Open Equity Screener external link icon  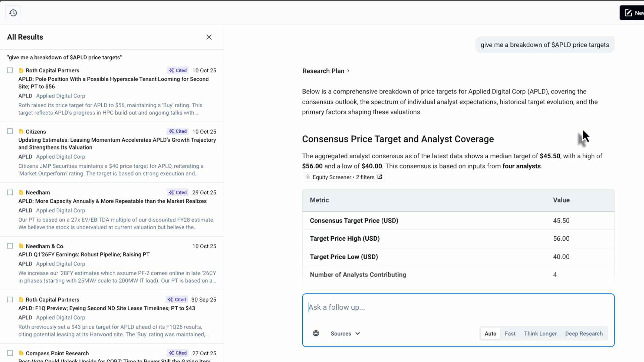pos(380,177)
